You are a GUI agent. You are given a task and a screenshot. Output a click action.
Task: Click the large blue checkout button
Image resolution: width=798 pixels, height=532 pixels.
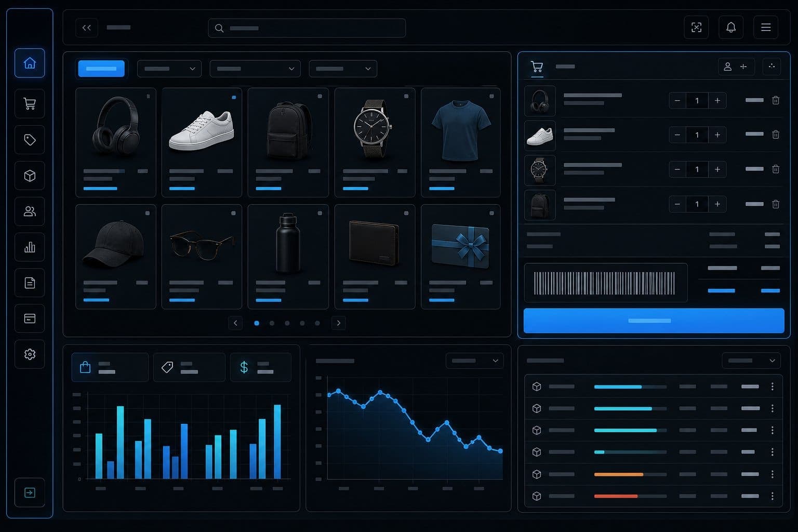654,321
